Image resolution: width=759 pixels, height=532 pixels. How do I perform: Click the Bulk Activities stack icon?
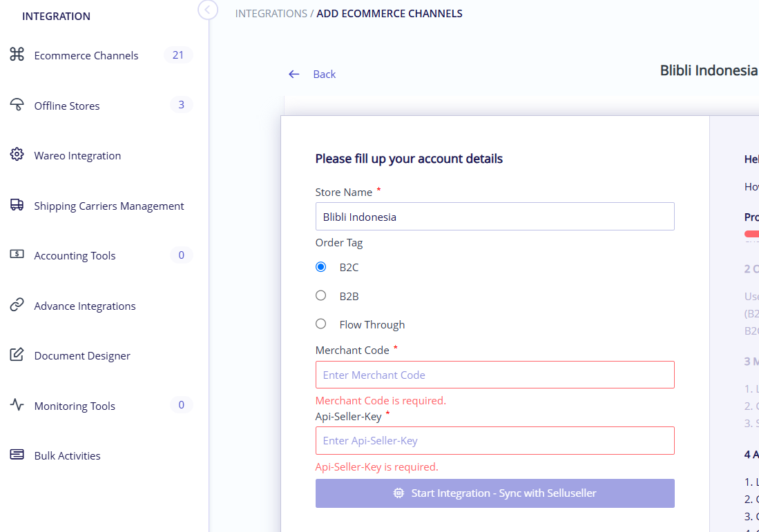click(17, 455)
